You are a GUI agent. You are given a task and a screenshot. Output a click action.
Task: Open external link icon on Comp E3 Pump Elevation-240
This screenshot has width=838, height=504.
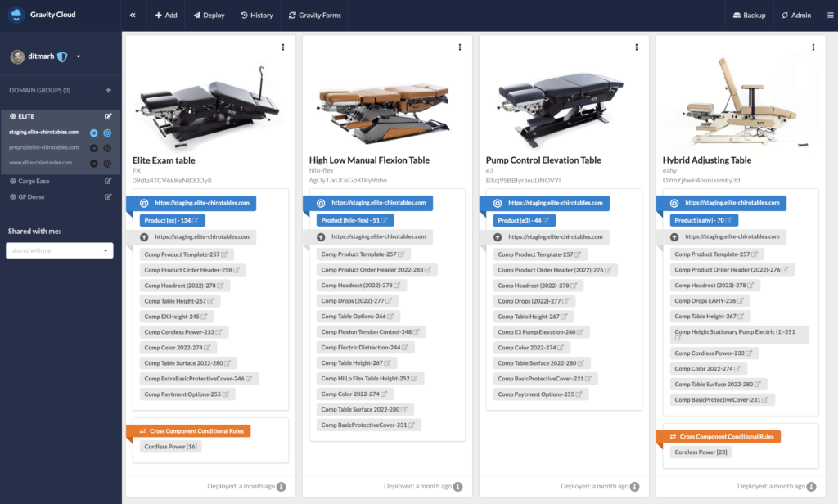click(x=580, y=332)
